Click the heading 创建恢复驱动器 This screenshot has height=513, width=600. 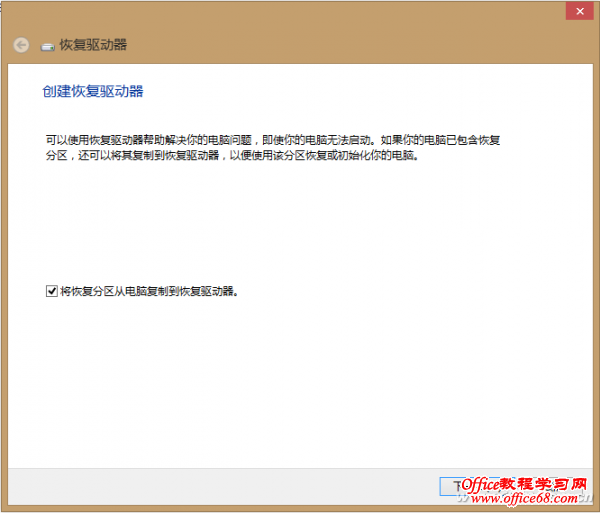pos(93,91)
